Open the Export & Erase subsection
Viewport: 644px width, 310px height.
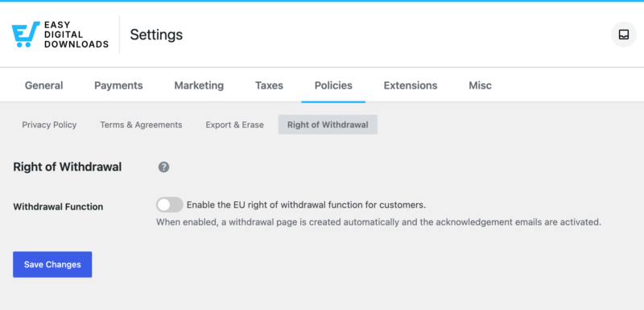click(234, 125)
